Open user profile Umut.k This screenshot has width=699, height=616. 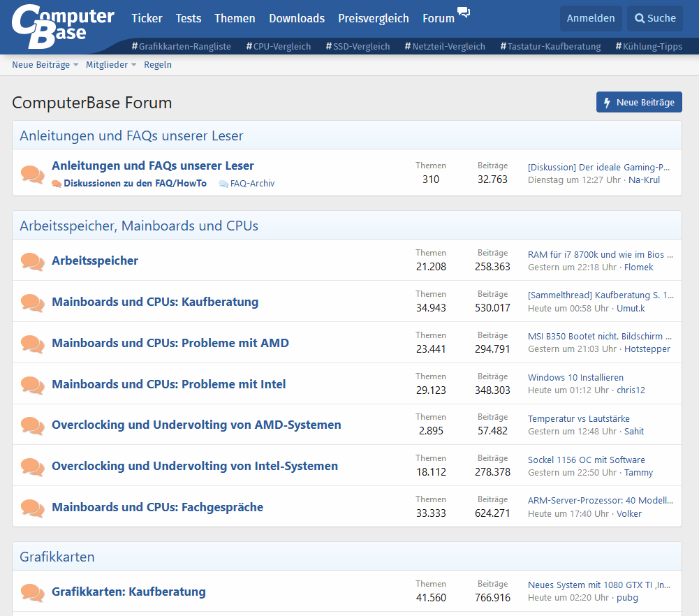click(x=631, y=308)
